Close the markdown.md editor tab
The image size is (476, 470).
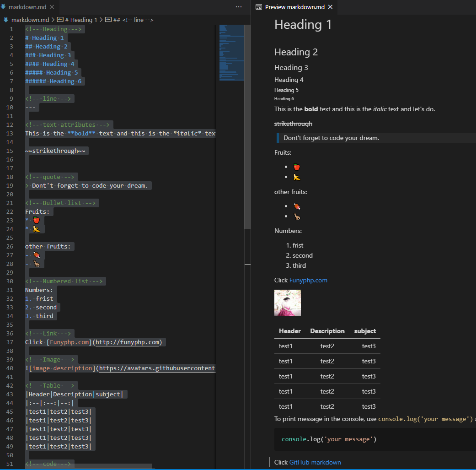click(52, 7)
